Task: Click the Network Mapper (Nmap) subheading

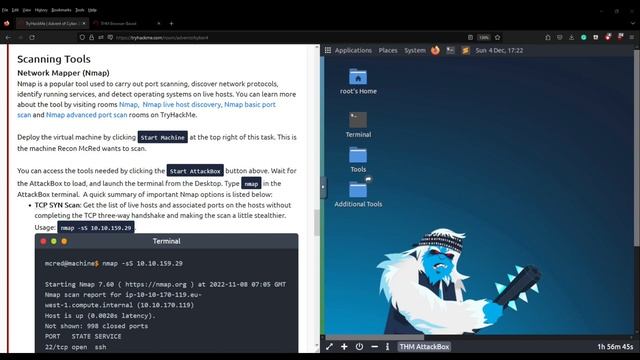Action: click(63, 73)
